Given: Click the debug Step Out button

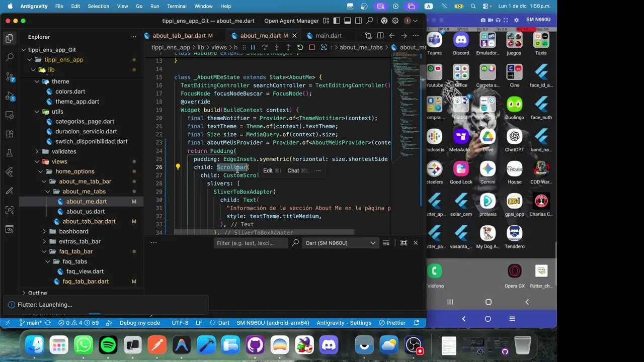Looking at the screenshot, I should coord(288,47).
